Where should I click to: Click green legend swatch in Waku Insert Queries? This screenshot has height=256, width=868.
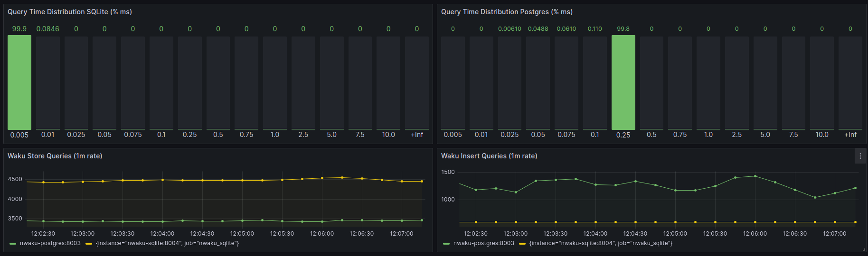pos(446,244)
